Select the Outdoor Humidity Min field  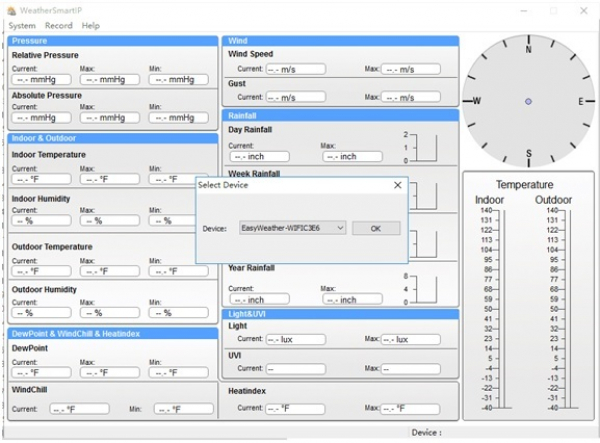pos(179,313)
